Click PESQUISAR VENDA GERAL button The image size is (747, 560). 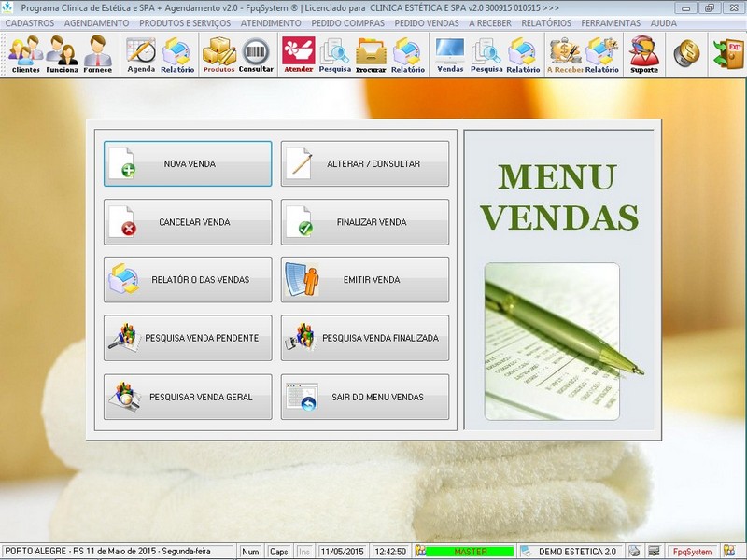[188, 397]
